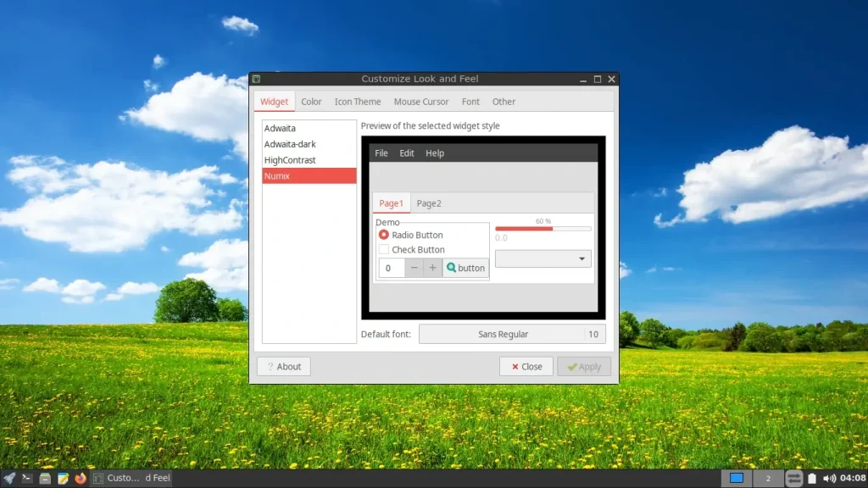This screenshot has height=488, width=868.
Task: Open the rocket application launcher menu
Action: 8,478
